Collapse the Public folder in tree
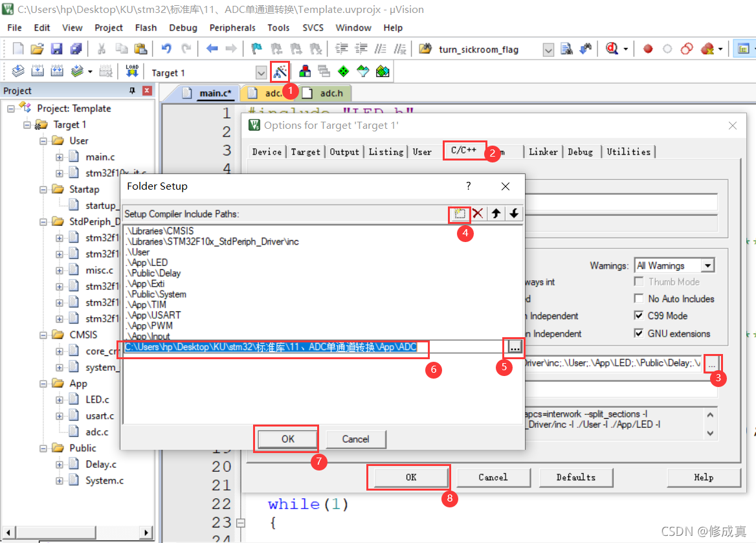The width and height of the screenshot is (756, 543). click(x=43, y=448)
